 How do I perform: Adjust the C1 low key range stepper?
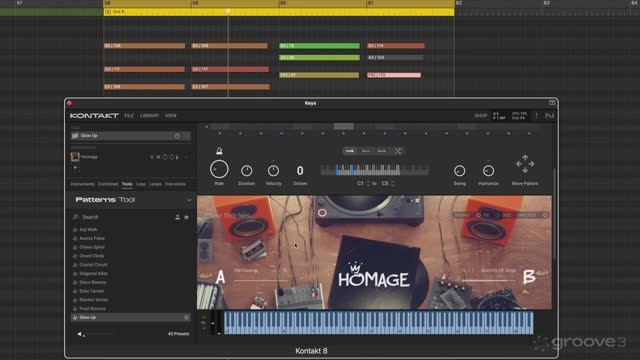pos(368,184)
